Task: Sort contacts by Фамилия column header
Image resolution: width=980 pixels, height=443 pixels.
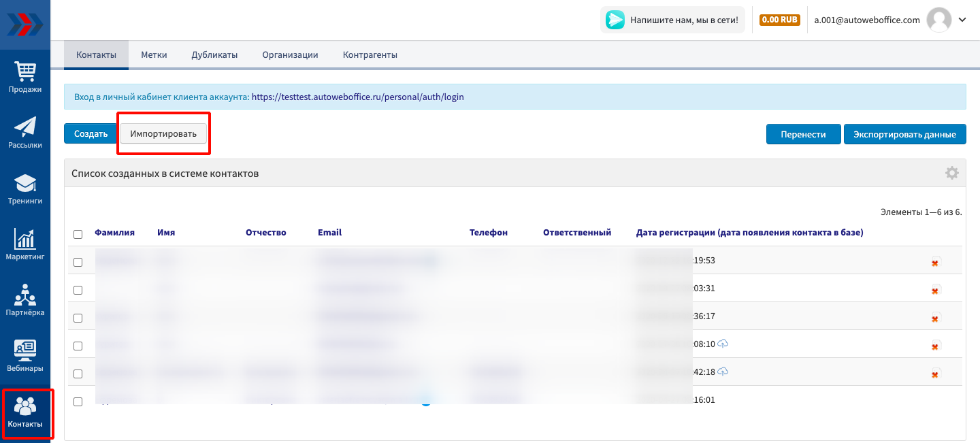Action: [x=114, y=233]
